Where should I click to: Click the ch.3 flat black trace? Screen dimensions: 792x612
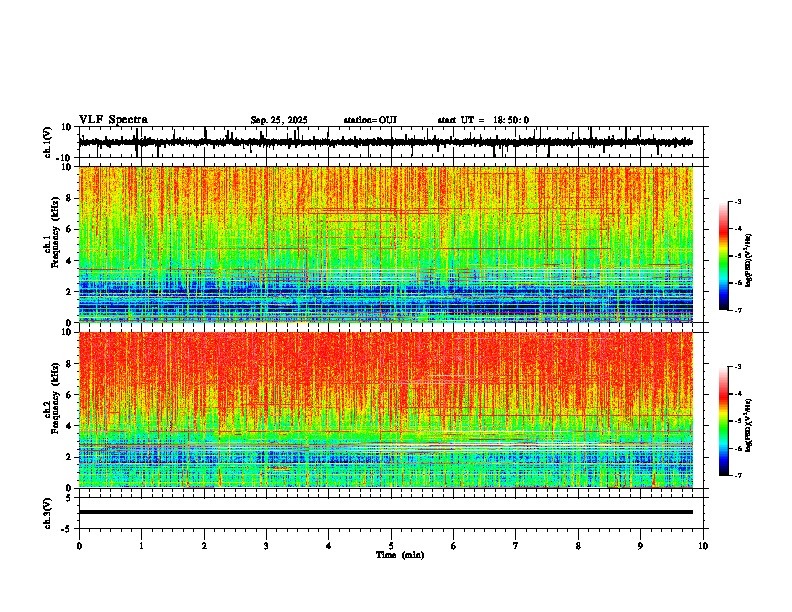[385, 512]
